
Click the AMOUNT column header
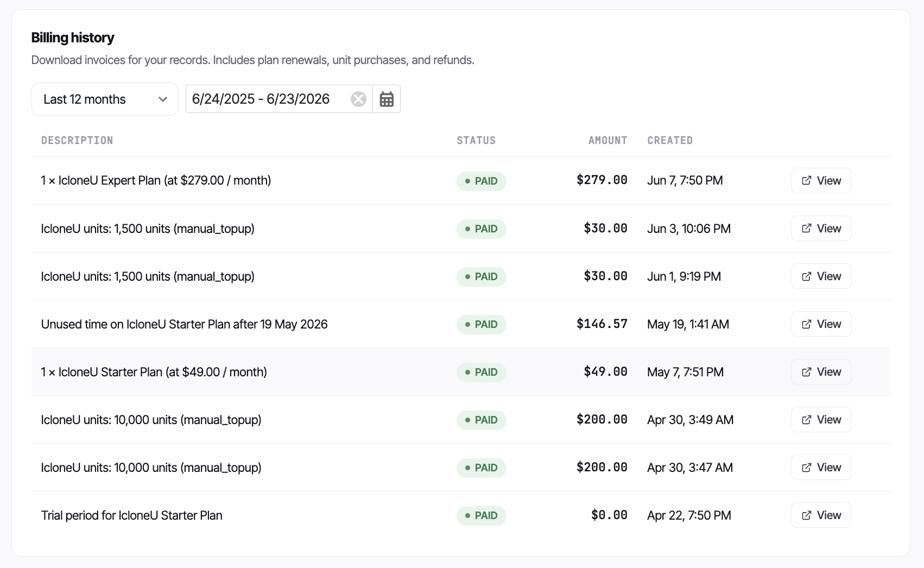pyautogui.click(x=608, y=140)
